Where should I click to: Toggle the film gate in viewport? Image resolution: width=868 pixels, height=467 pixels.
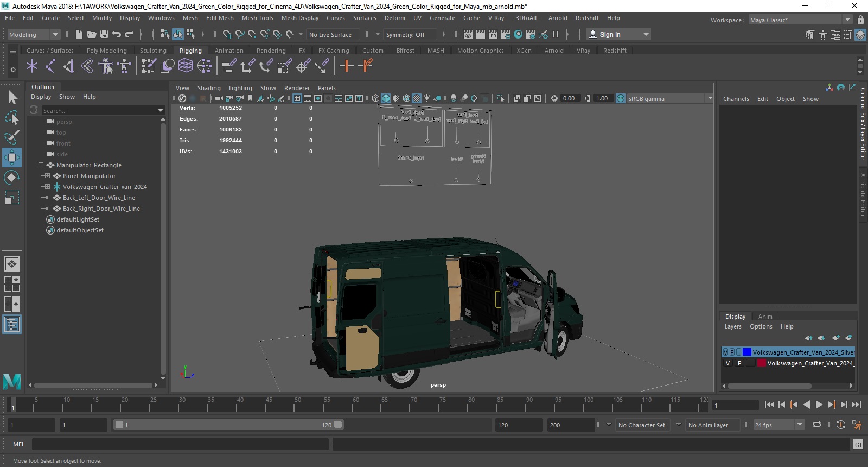click(308, 98)
